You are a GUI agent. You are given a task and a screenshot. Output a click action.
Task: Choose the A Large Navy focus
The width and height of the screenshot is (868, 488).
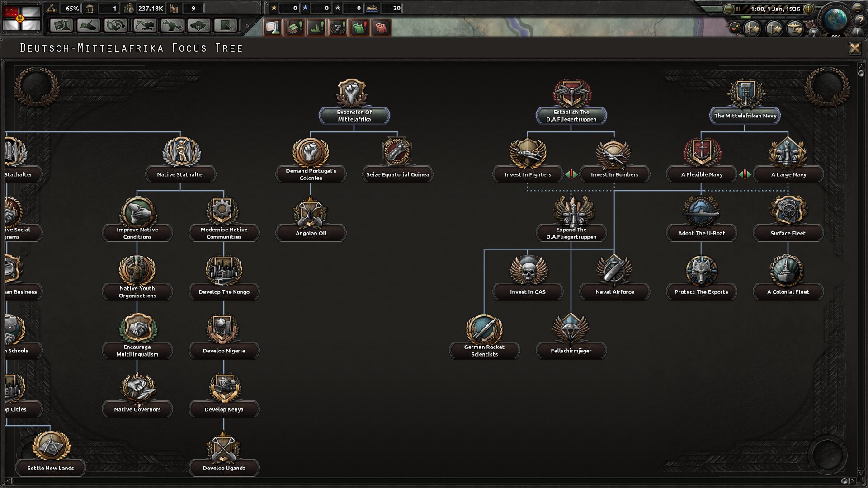point(788,174)
